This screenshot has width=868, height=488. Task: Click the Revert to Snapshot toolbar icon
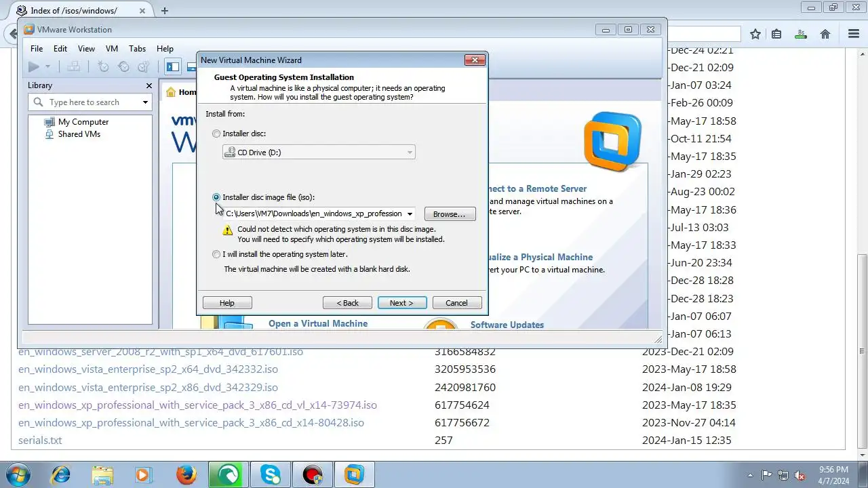(123, 66)
